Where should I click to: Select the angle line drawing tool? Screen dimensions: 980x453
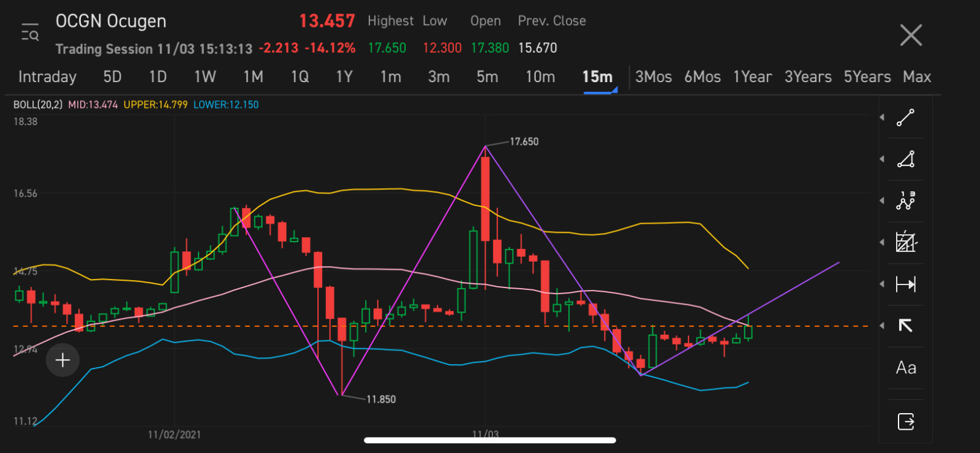coord(905,159)
